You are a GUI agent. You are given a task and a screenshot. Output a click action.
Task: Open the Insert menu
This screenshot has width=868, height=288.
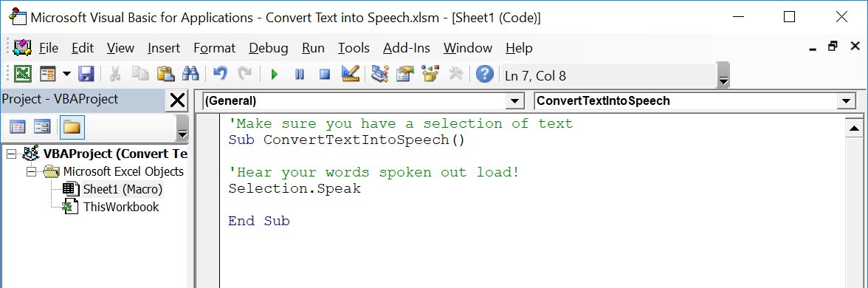[x=164, y=48]
